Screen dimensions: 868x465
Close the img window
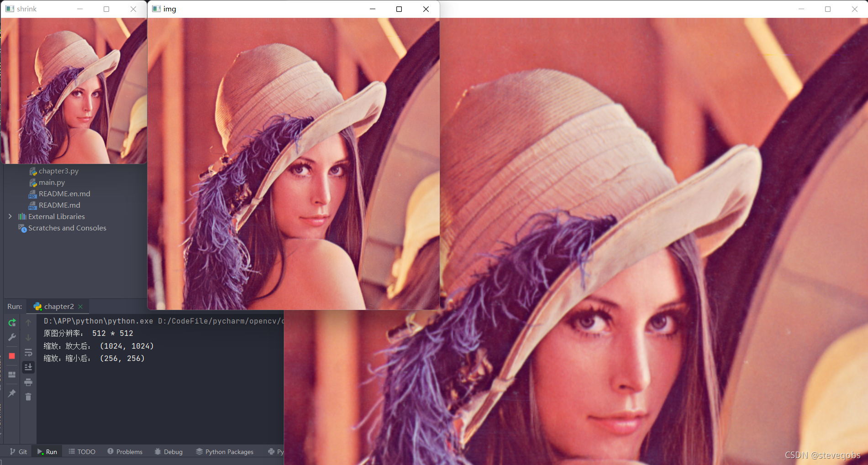pyautogui.click(x=426, y=9)
